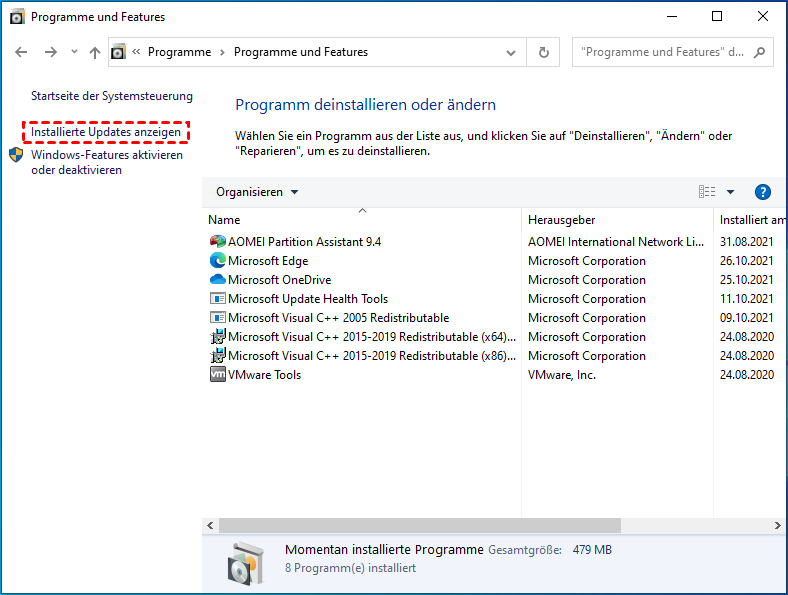The image size is (788, 595).
Task: Click the Microsoft OneDrive cloud icon
Action: (218, 279)
